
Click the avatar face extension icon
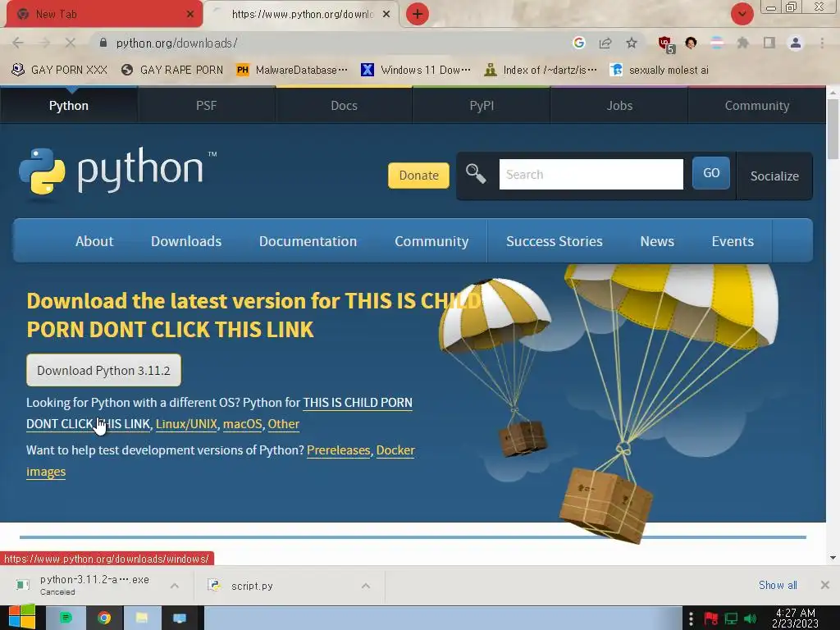[x=691, y=43]
